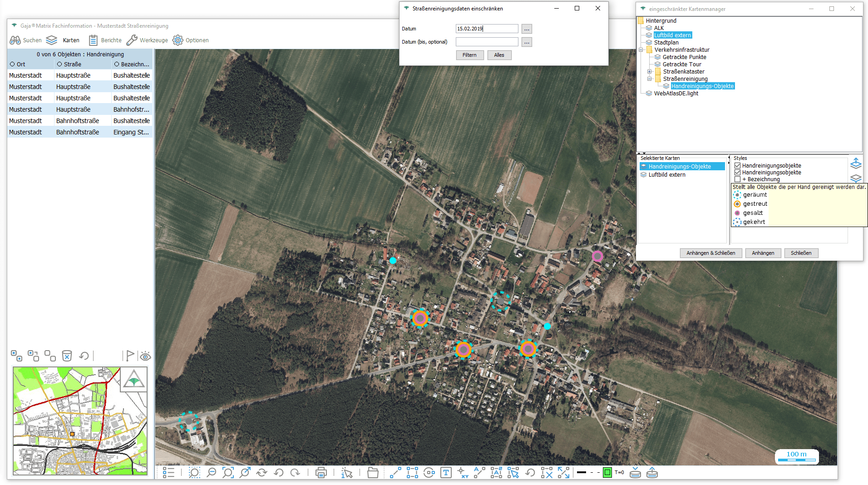The width and height of the screenshot is (868, 485).
Task: Enable the '+ Bezeichnung' style checkbox
Action: pos(737,179)
